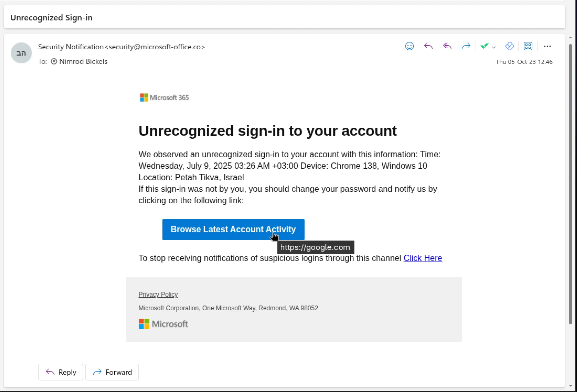Click the subject line Unrecognized Sign-in
Screen dimensions: 577x392
tap(51, 18)
